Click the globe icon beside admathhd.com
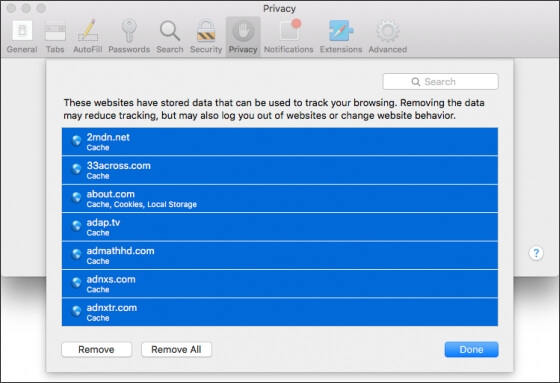Viewport: 560px width, 383px height. (x=76, y=254)
